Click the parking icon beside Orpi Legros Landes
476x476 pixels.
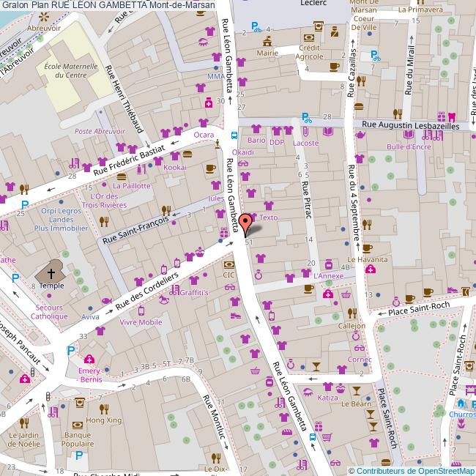pyautogui.click(x=25, y=207)
